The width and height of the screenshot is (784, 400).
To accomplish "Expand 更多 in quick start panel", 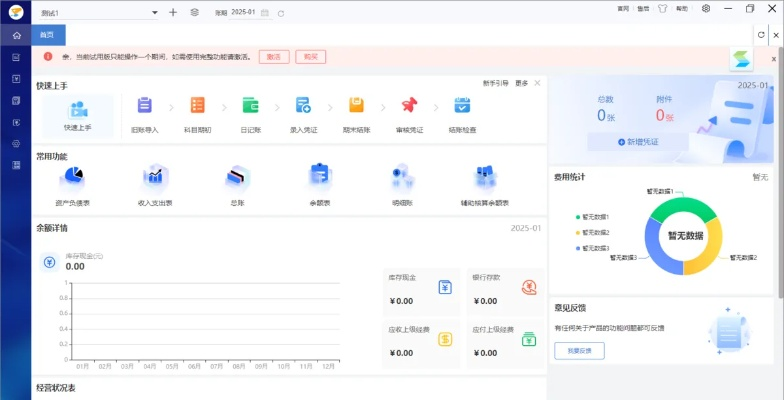I will 521,83.
